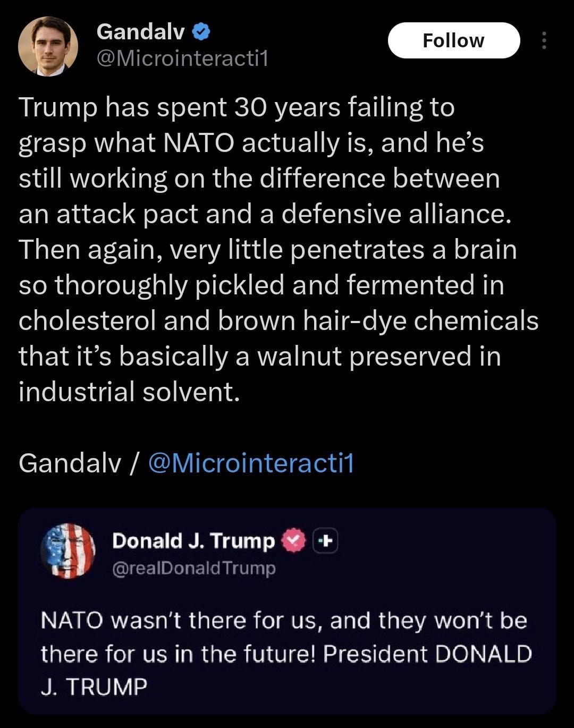Click Trump's flag-themed avatar
The width and height of the screenshot is (574, 728).
click(x=68, y=551)
